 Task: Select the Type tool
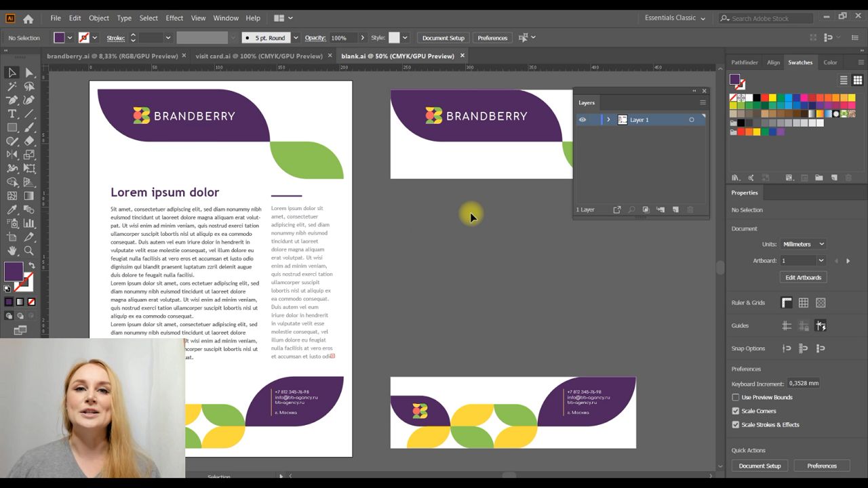point(12,113)
